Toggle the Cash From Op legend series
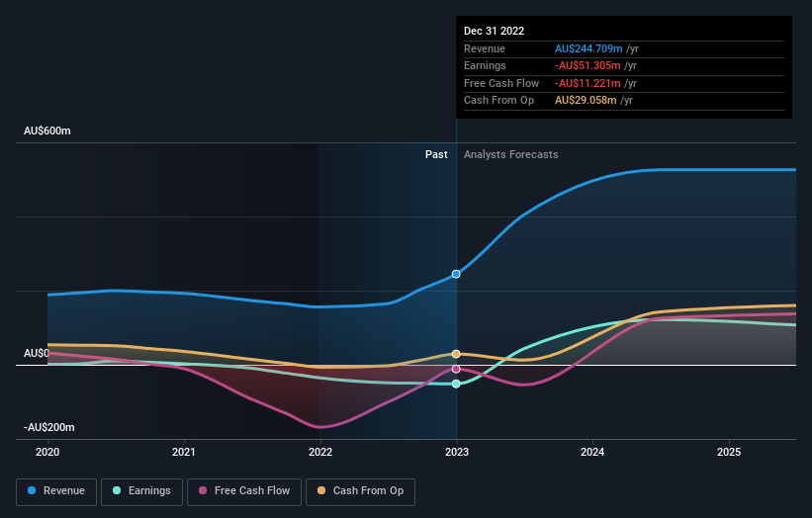Viewport: 812px width, 518px height. pos(360,491)
